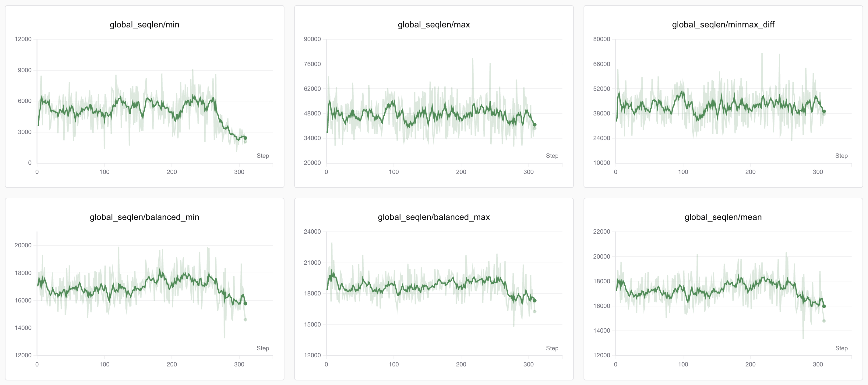Click the 90000 y-axis tick in global_seqlen/max
The height and width of the screenshot is (385, 868).
click(x=312, y=39)
